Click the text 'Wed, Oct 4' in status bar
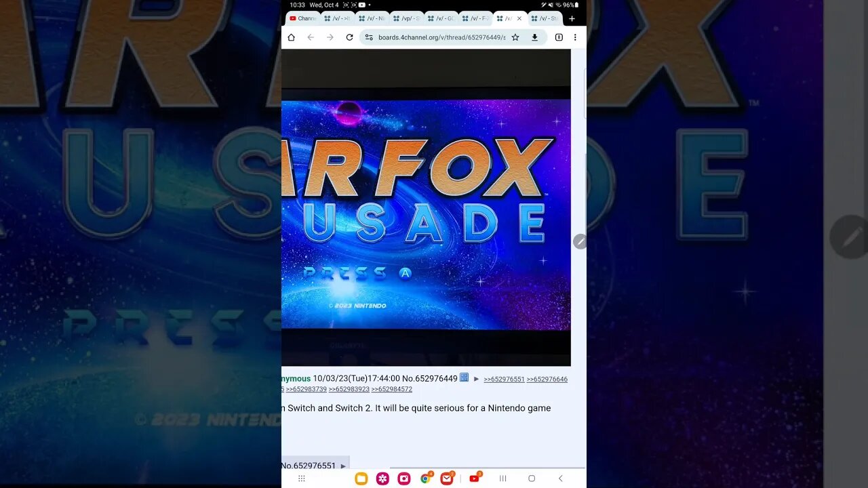Viewport: 868px width, 488px height. click(x=324, y=5)
